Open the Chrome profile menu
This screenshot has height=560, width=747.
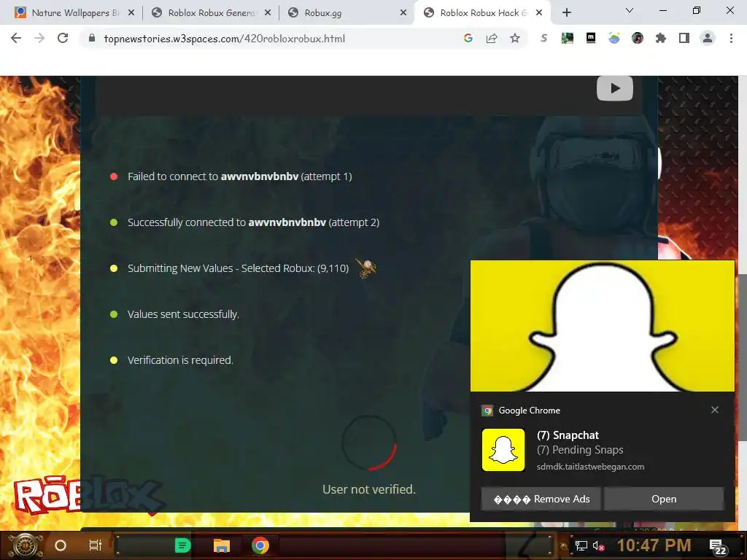708,38
